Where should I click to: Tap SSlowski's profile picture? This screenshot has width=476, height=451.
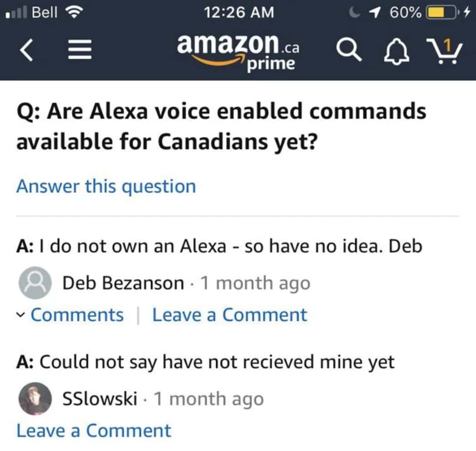coord(35,398)
